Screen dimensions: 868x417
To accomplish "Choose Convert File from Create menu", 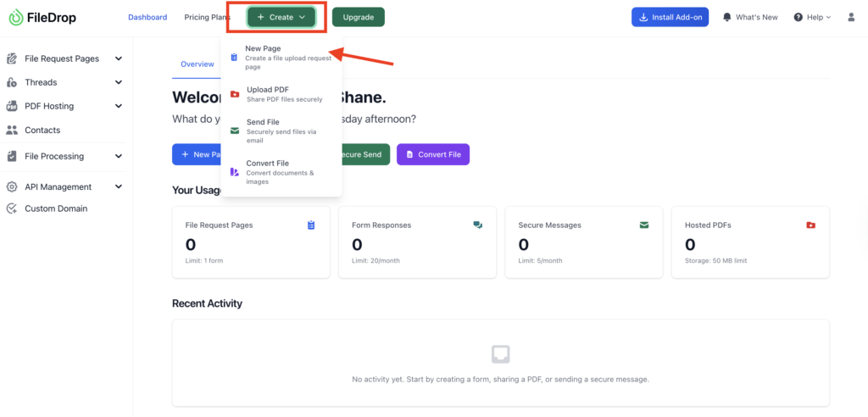I will click(281, 172).
